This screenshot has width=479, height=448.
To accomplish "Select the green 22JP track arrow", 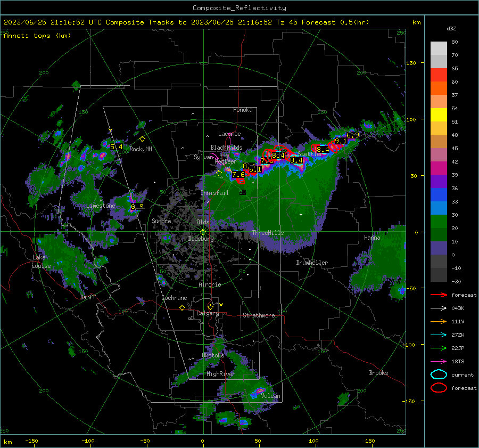I will pyautogui.click(x=439, y=348).
